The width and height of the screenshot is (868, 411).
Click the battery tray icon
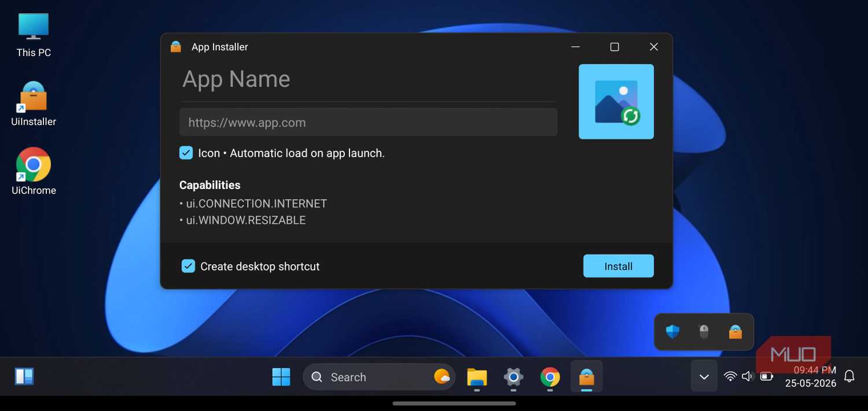pyautogui.click(x=767, y=376)
